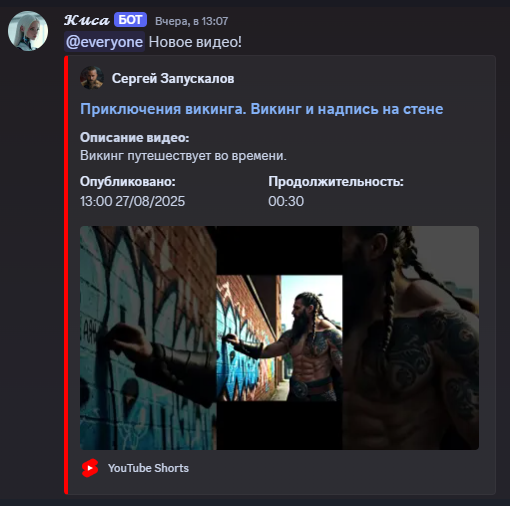Click the message timestamp Вчера, в 13:07
Image resolution: width=510 pixels, height=506 pixels.
(192, 21)
